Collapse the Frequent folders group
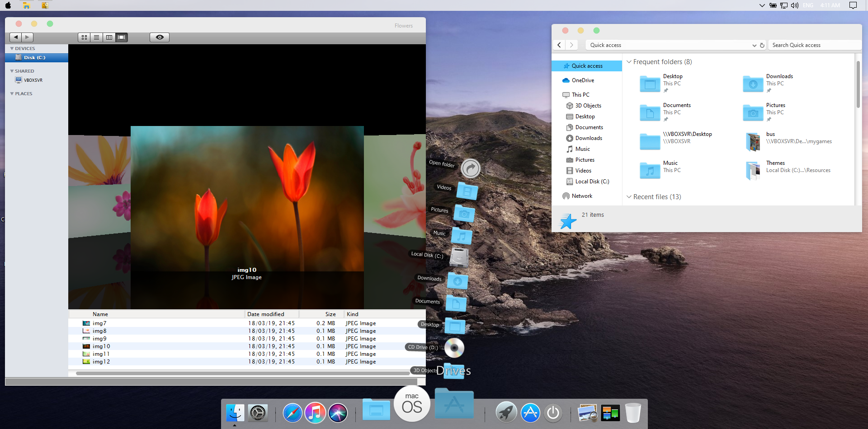 [x=629, y=62]
